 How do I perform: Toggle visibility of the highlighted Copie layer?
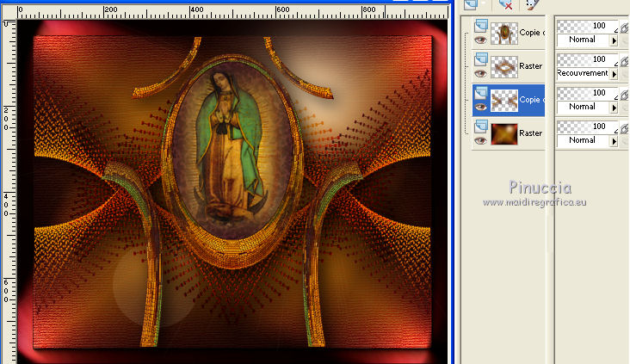click(x=480, y=108)
